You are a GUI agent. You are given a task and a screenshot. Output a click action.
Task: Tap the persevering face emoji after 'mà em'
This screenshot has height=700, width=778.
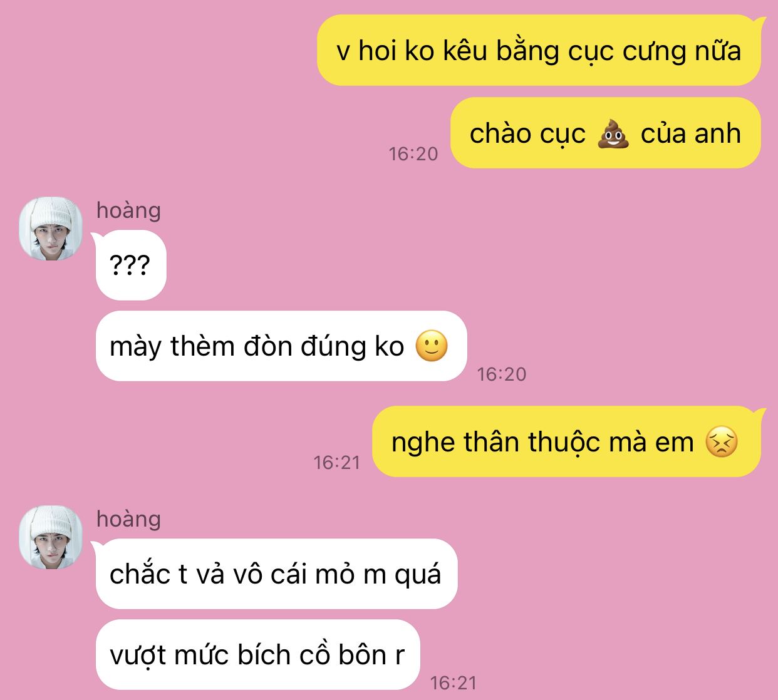[722, 442]
